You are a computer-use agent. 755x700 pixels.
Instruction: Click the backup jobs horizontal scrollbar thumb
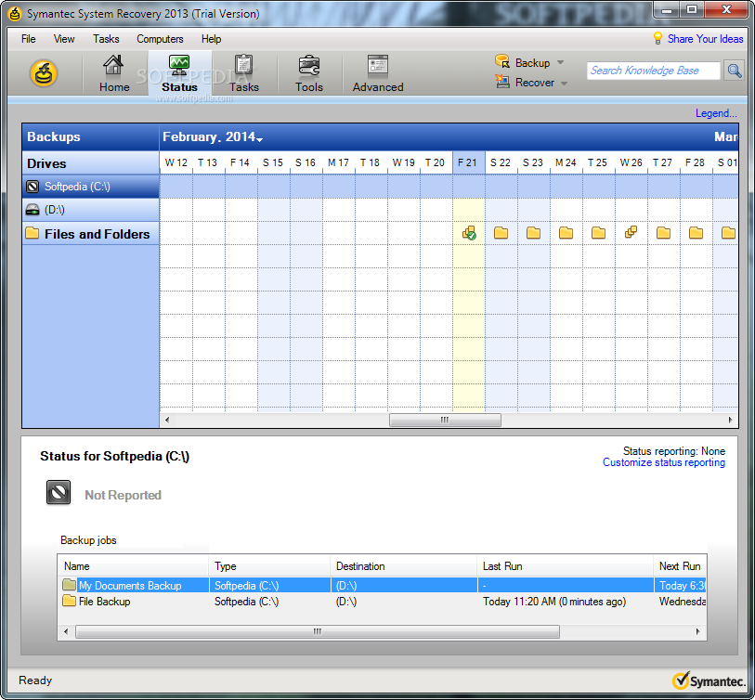[x=318, y=631]
